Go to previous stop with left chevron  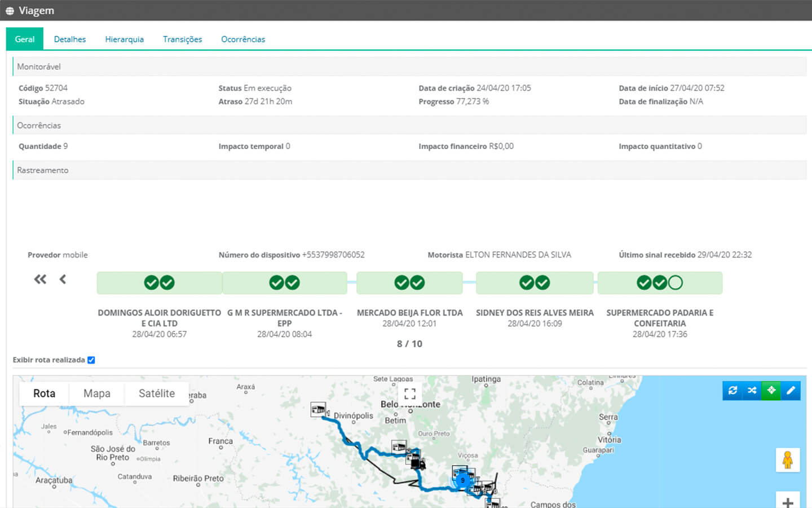click(x=63, y=279)
